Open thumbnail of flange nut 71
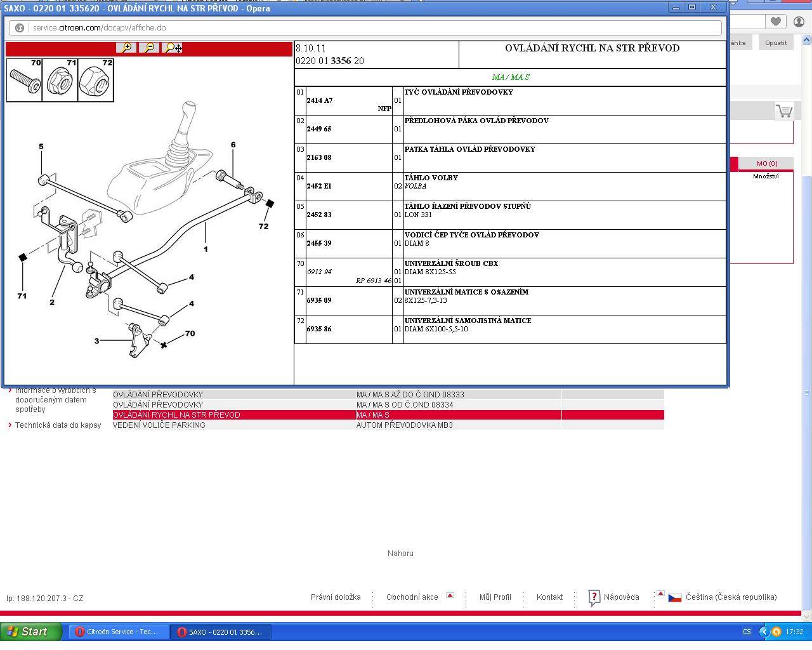Screen dimensions: 812x650 point(60,80)
